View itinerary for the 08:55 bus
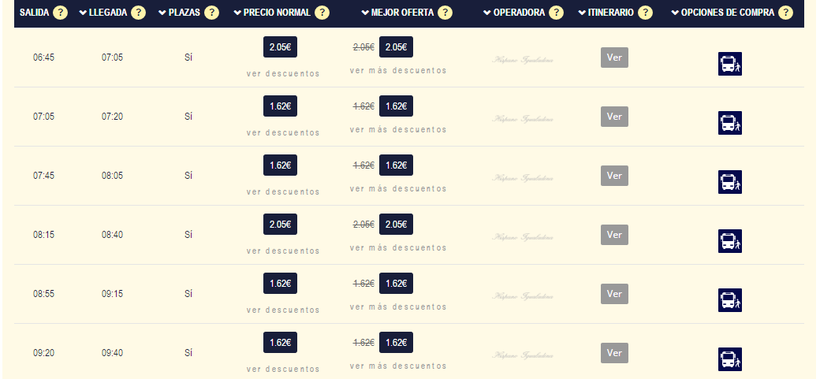The width and height of the screenshot is (820, 379). (614, 294)
